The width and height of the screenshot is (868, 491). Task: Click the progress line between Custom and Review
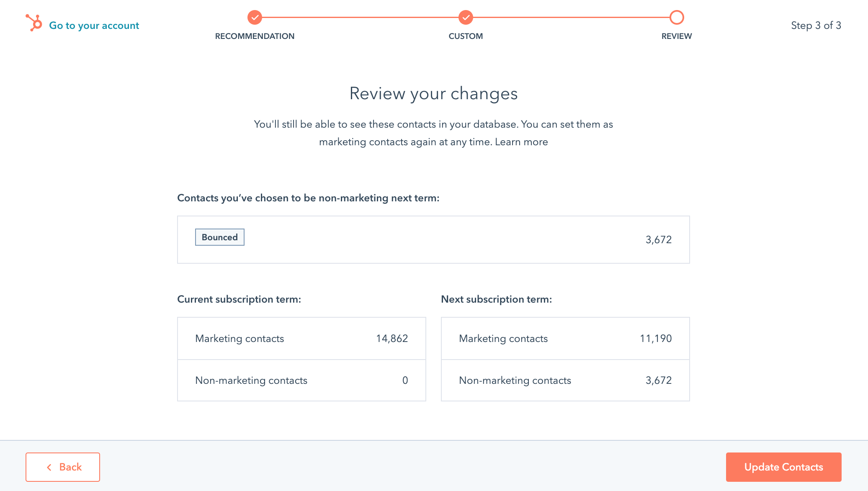[571, 18]
